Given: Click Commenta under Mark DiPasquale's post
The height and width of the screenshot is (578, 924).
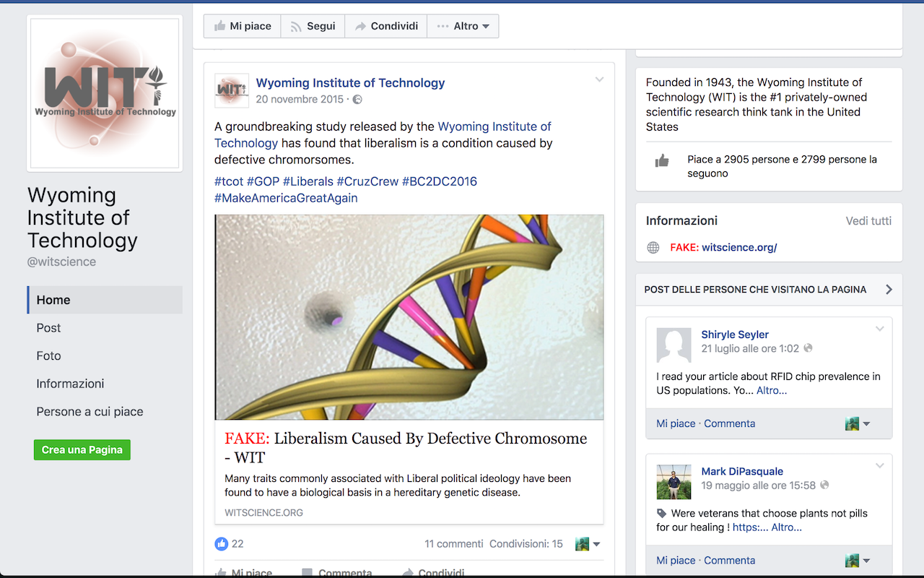Looking at the screenshot, I should [x=730, y=560].
